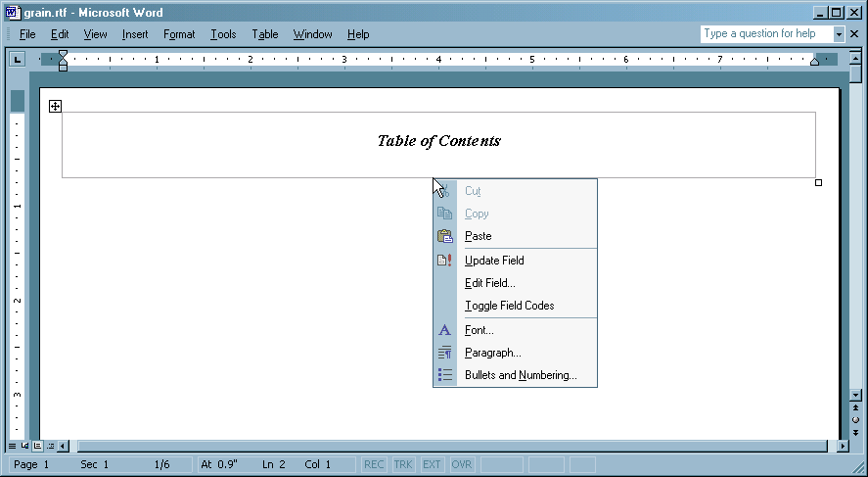Toggle TRK track changes indicator
The width and height of the screenshot is (868, 477).
click(403, 465)
